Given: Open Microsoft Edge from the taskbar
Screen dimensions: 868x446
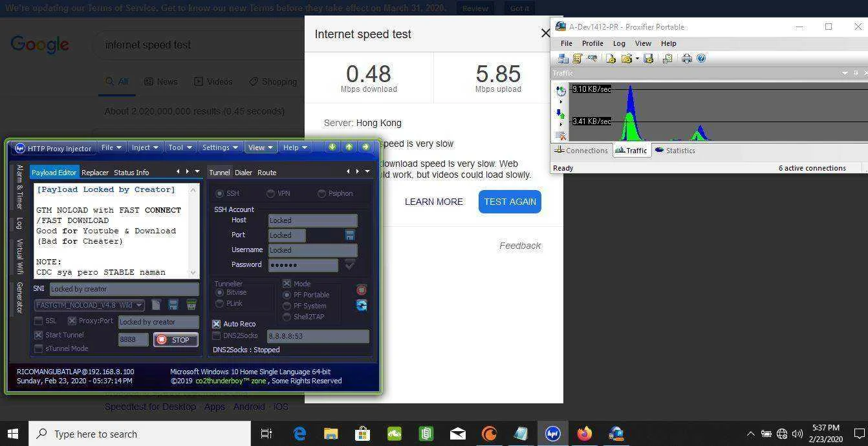Looking at the screenshot, I should 299,434.
